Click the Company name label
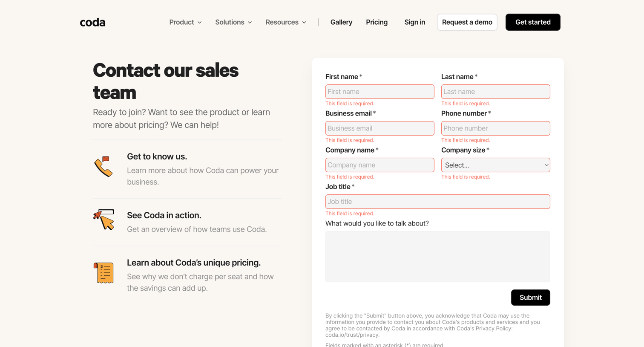This screenshot has width=644, height=347. [352, 150]
